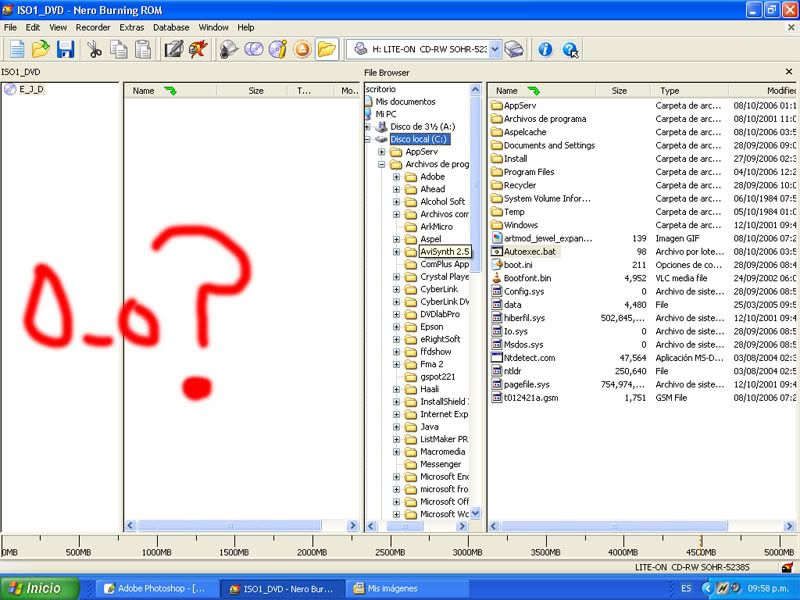Image resolution: width=800 pixels, height=600 pixels.
Task: Open the File menu
Action: click(x=10, y=28)
